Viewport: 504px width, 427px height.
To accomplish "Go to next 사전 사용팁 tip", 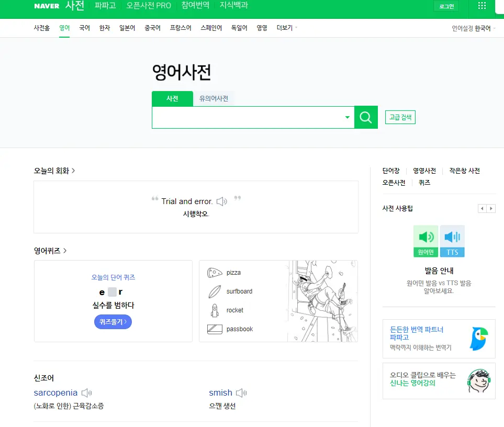I will pos(491,209).
